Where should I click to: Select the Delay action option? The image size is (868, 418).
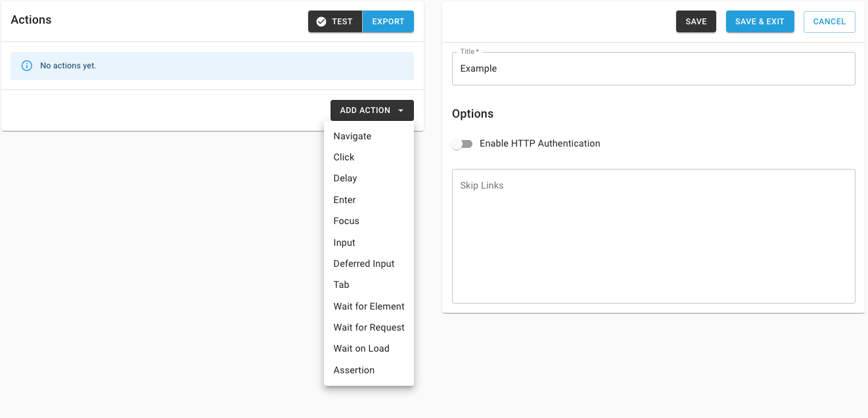point(346,178)
